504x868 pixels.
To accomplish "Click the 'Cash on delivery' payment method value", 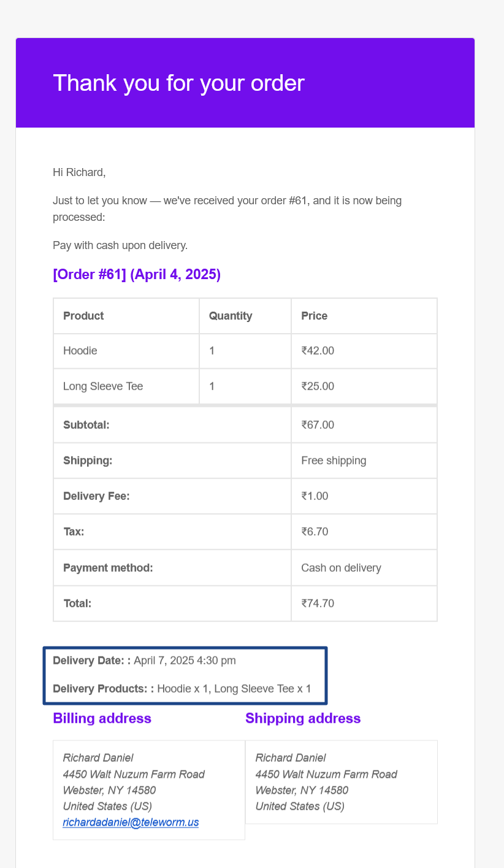I will [341, 567].
